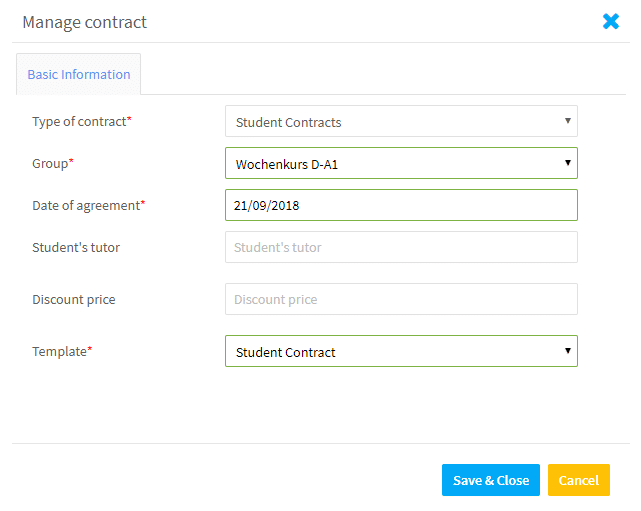This screenshot has width=641, height=511.
Task: Click the Type of contract label
Action: click(x=81, y=122)
